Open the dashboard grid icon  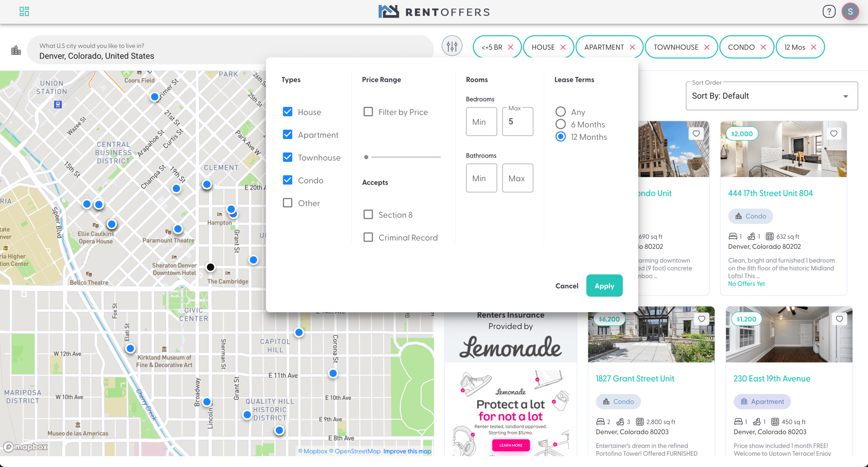click(24, 11)
